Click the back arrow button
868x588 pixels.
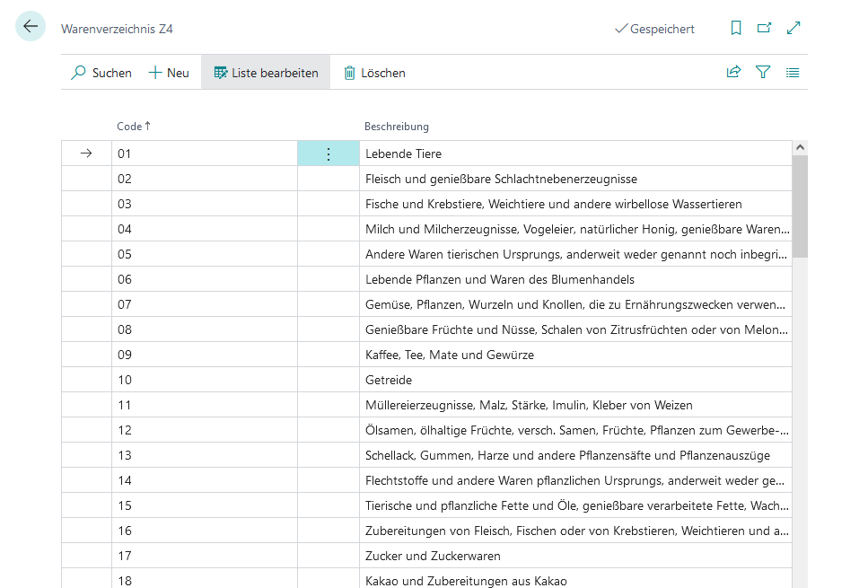point(31,26)
